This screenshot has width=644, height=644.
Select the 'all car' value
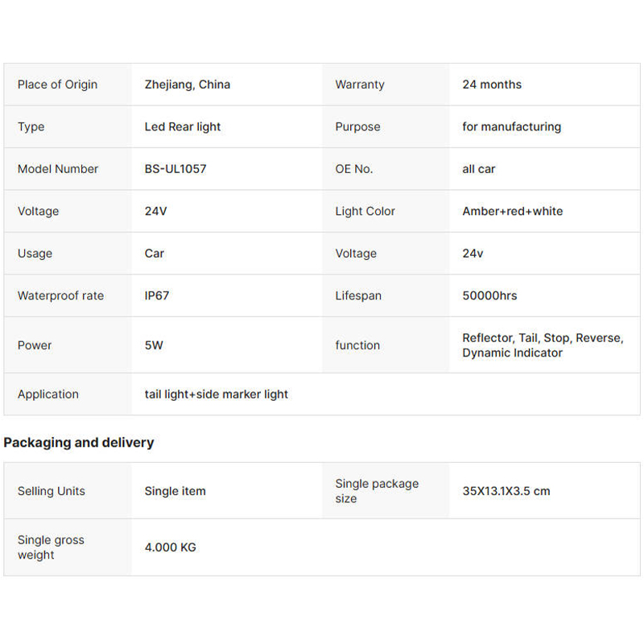(x=478, y=169)
